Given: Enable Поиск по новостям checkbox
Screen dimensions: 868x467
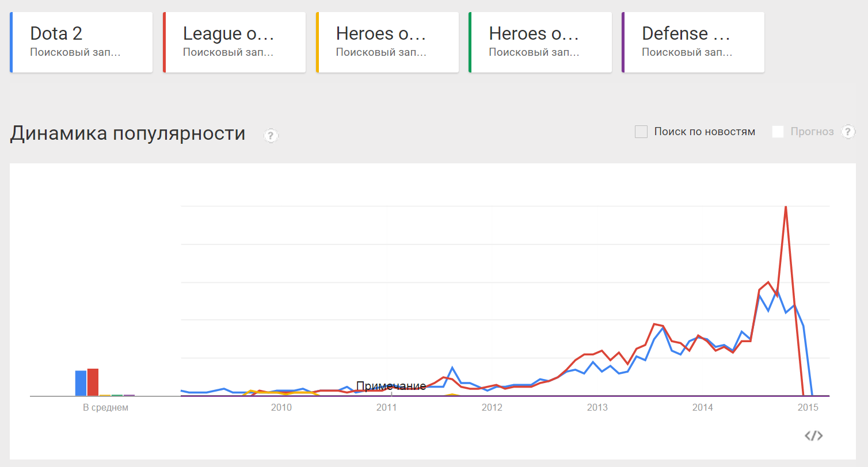Looking at the screenshot, I should [641, 132].
